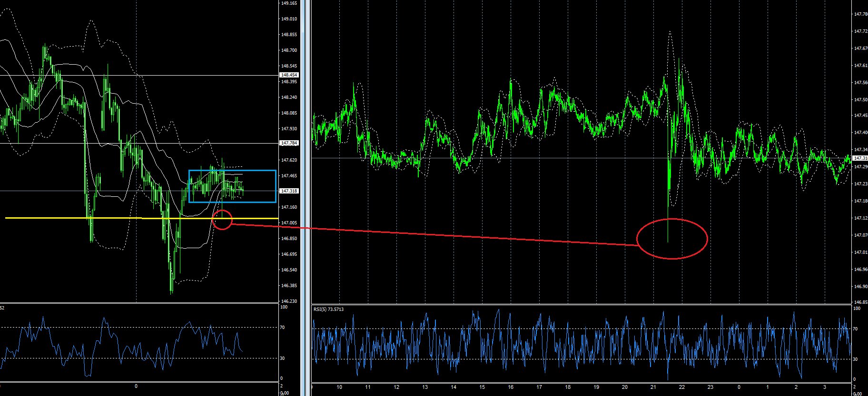Screen dimensions: 868x396
Task: Click the 146.540 price scale value
Action: click(289, 270)
